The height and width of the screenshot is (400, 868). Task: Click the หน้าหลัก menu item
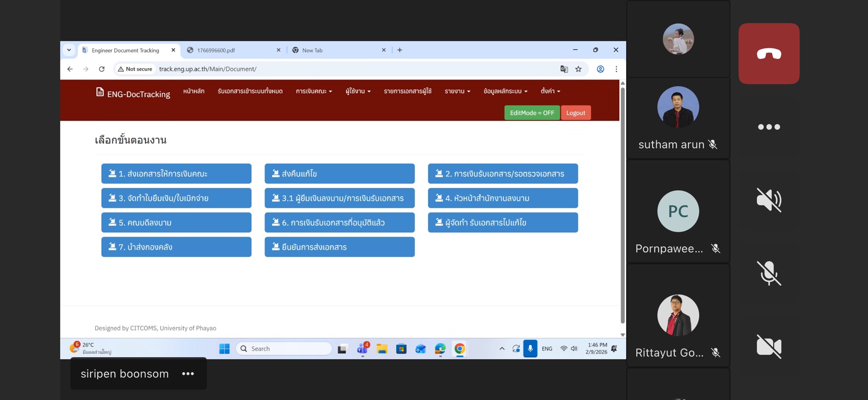(x=194, y=91)
